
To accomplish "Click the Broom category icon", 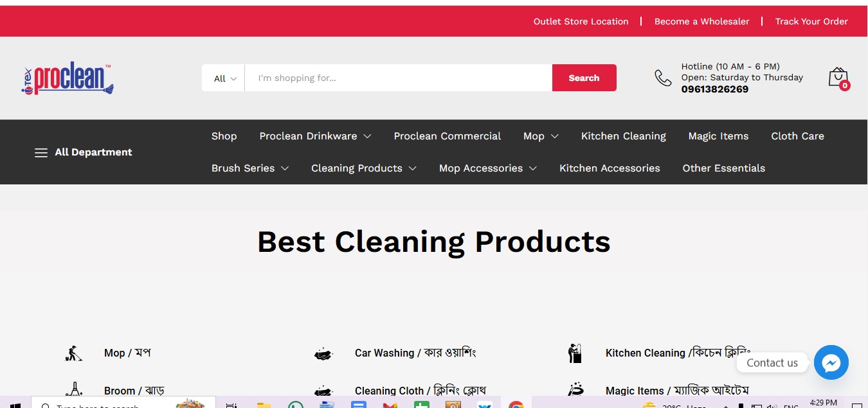I will tap(74, 389).
